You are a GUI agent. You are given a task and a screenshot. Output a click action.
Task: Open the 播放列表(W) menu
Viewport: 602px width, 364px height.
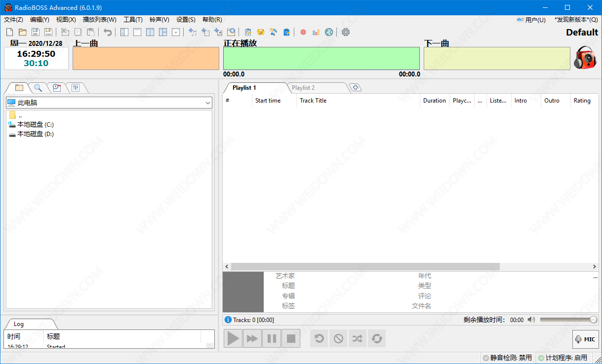click(100, 20)
